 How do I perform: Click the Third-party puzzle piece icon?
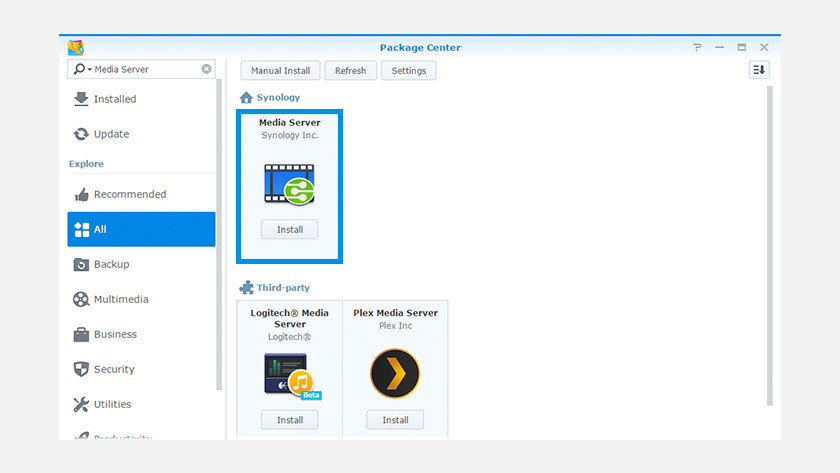click(x=246, y=288)
